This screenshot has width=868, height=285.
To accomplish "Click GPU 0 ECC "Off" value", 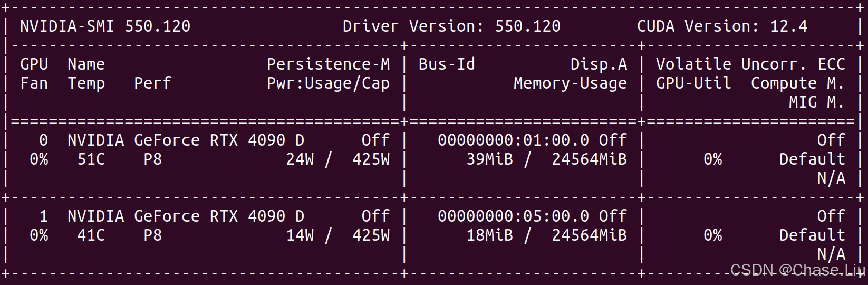I will [831, 140].
